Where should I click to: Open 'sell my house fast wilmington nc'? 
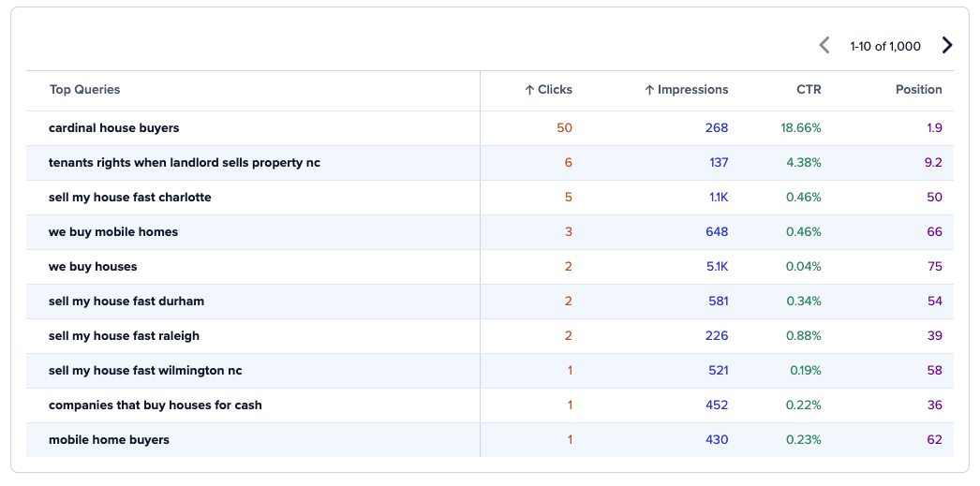[x=145, y=371]
